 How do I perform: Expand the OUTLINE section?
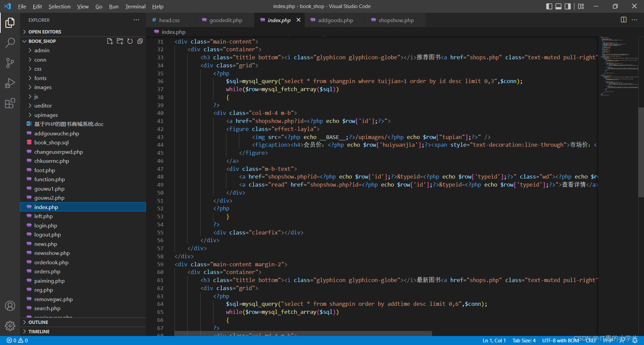click(x=38, y=322)
